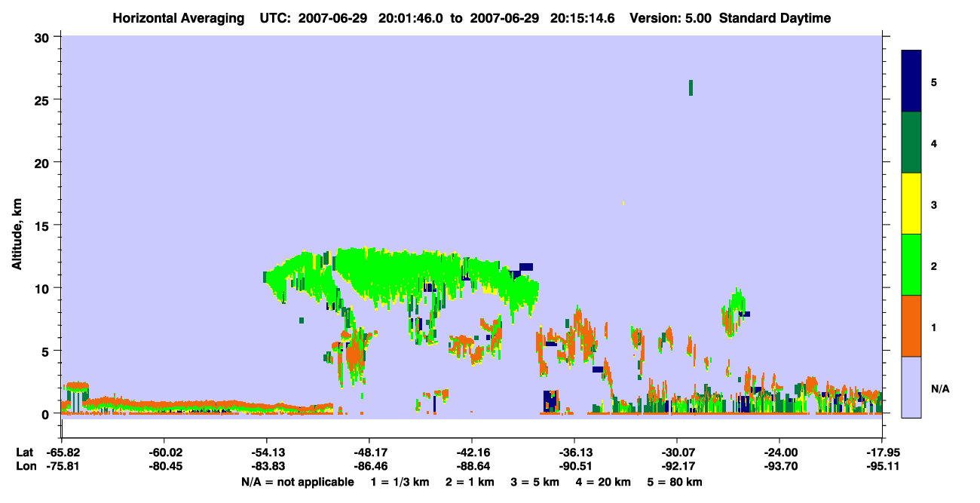The height and width of the screenshot is (503, 980).
Task: Click the longitude value -90.51
Action: (x=574, y=466)
